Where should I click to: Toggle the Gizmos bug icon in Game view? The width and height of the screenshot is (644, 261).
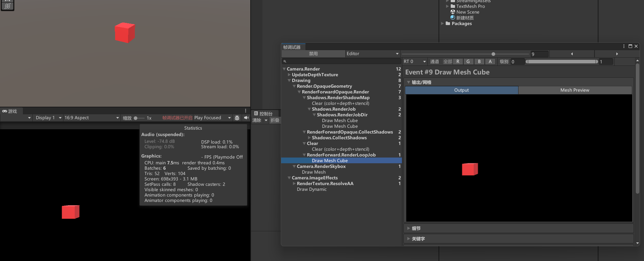(x=237, y=118)
